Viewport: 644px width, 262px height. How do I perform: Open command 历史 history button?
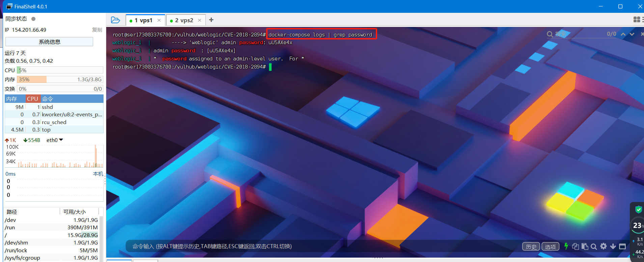[531, 246]
